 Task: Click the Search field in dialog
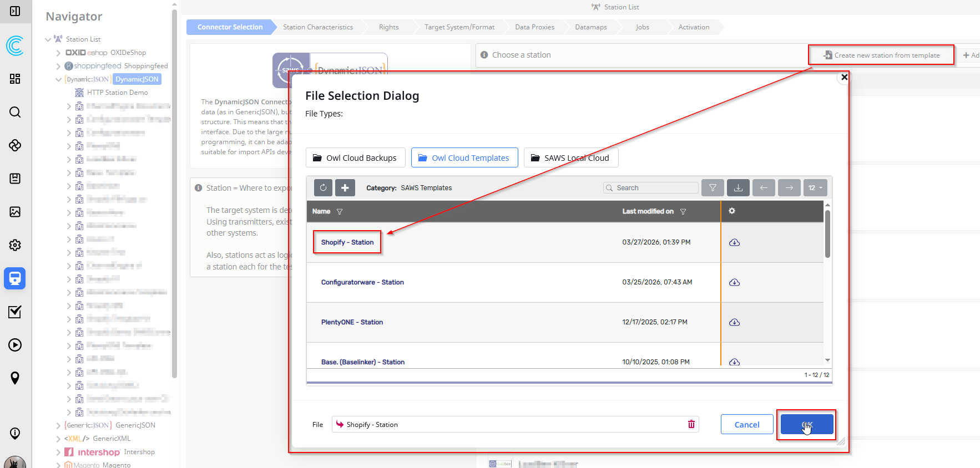click(650, 188)
